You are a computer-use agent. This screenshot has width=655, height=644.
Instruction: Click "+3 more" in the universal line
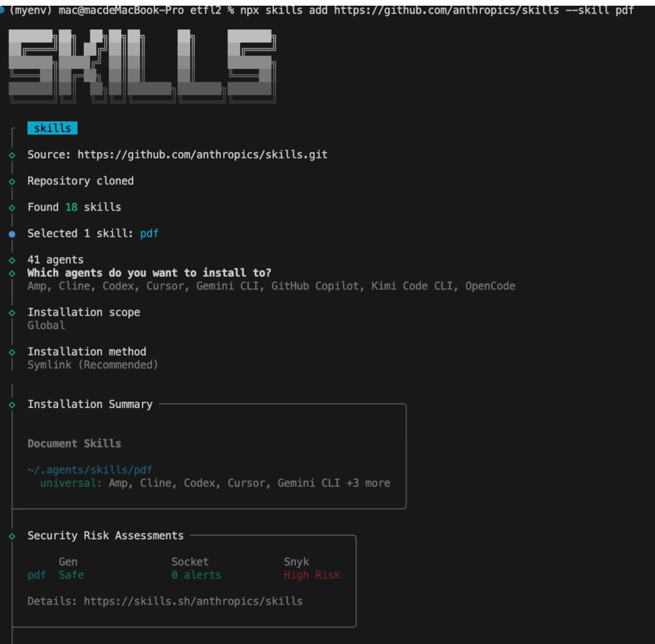point(368,483)
